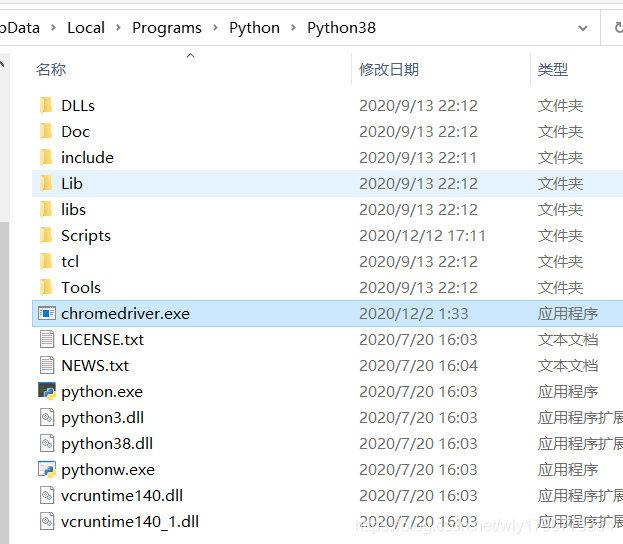Select the python38.dll file icon

[47, 443]
